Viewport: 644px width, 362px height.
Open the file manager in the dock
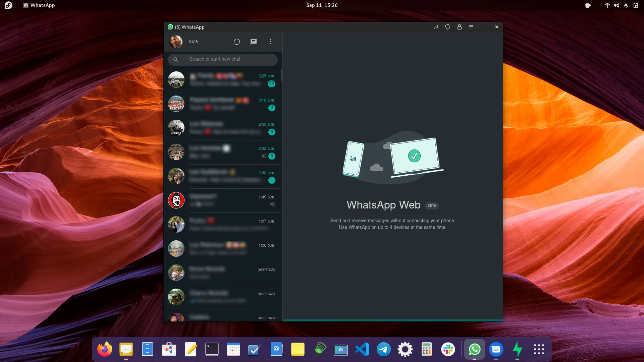pyautogui.click(x=148, y=349)
